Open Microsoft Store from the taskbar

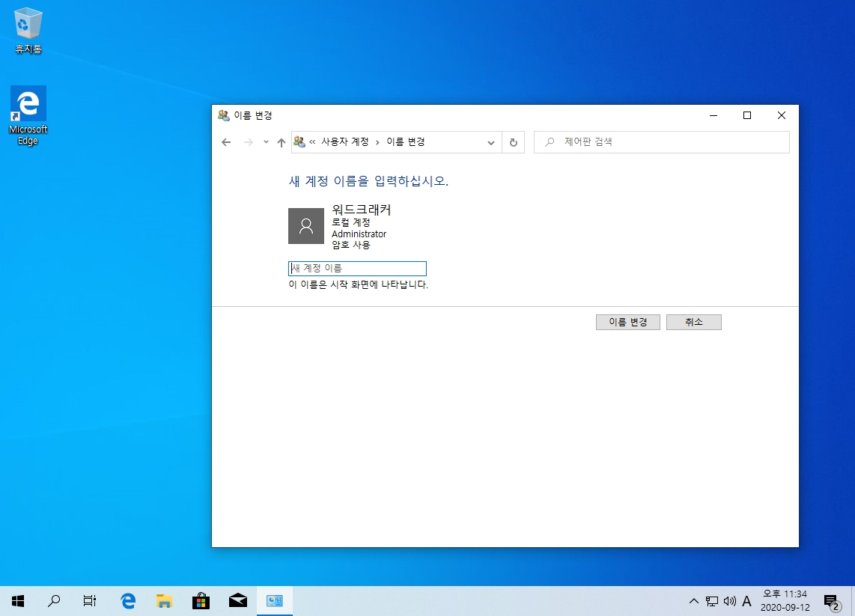click(201, 600)
